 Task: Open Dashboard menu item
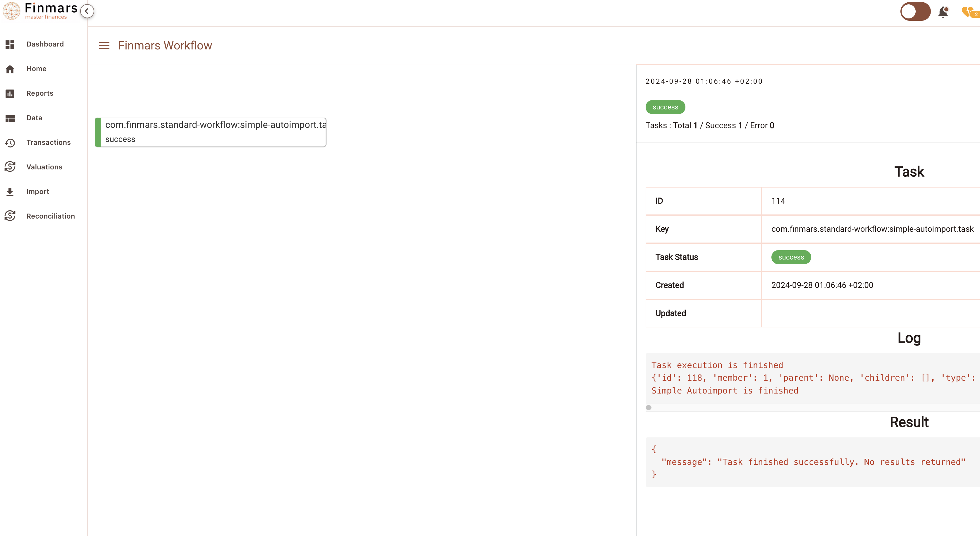click(45, 44)
